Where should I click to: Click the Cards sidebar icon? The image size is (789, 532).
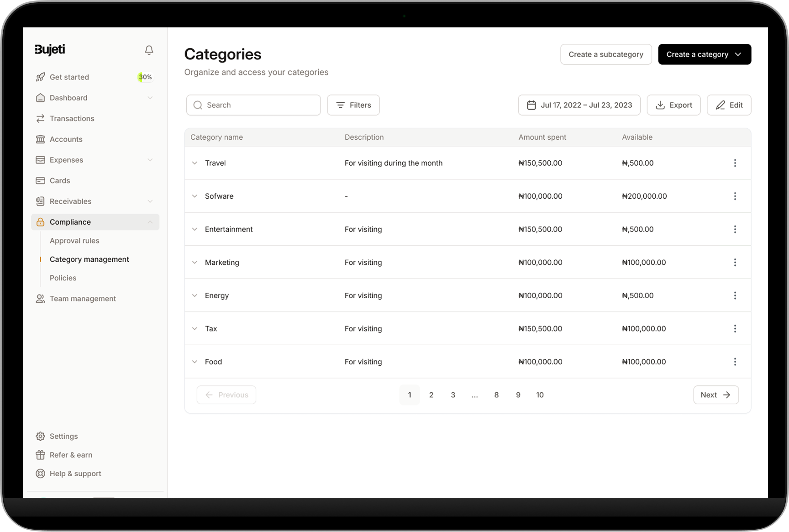coord(41,180)
